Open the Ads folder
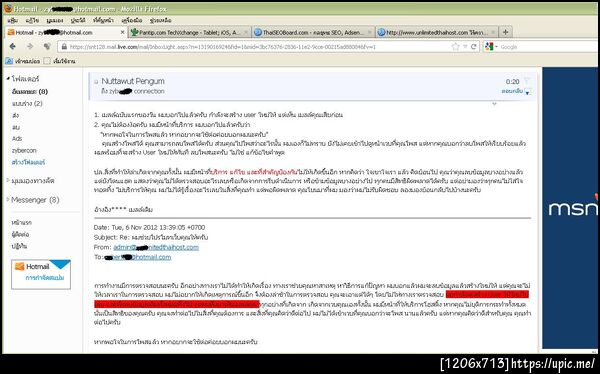 click(17, 138)
